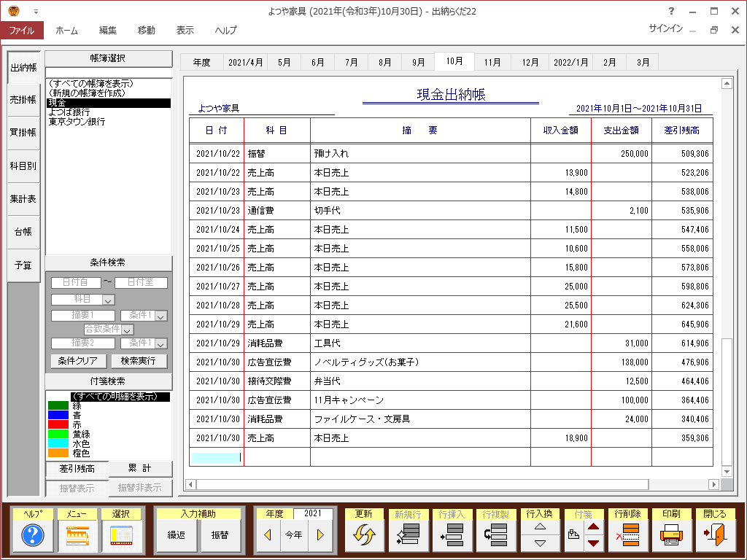Image resolution: width=747 pixels, height=560 pixels.
Task: Filter by orange 橙色 sticky color swatch
Action: coord(58,454)
